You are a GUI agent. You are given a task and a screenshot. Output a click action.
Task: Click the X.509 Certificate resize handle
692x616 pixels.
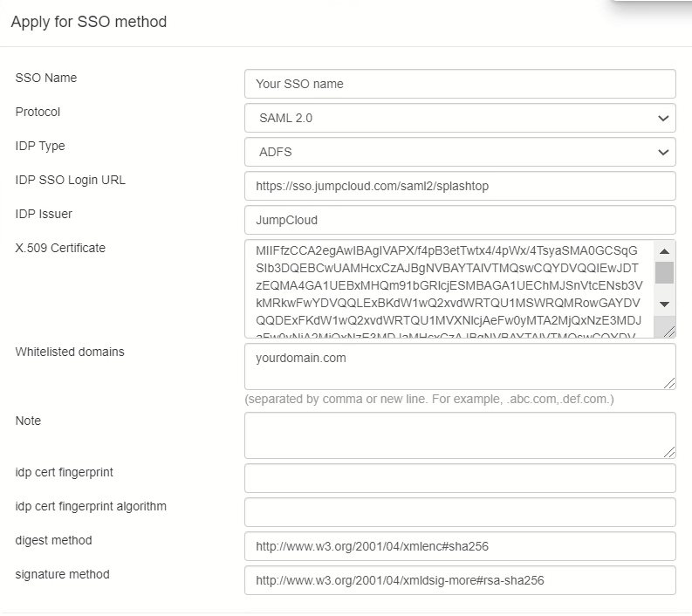(668, 332)
